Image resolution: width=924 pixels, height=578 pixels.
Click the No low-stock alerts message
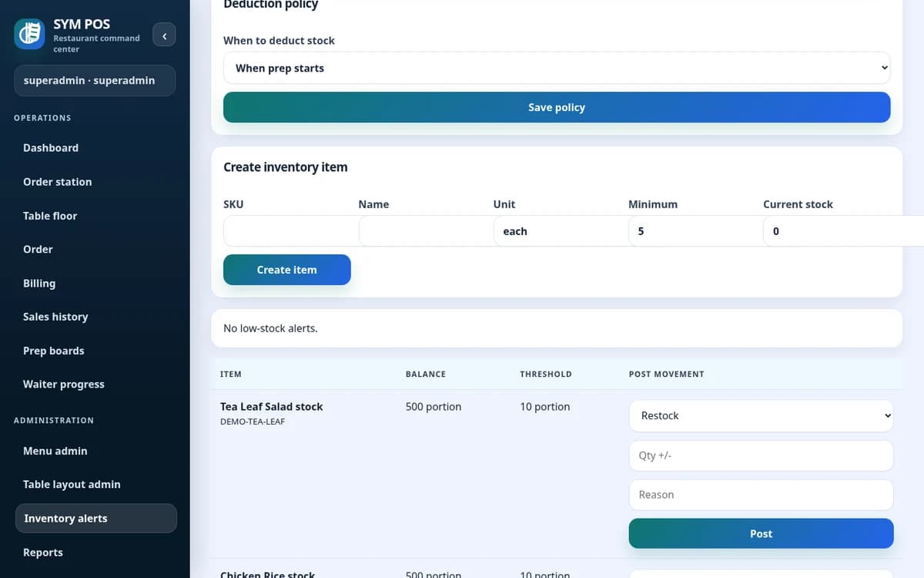point(270,328)
